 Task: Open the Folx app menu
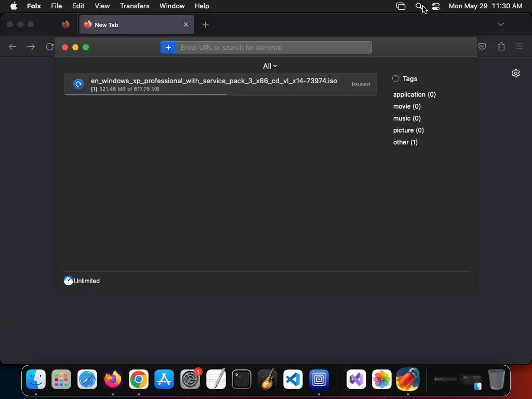click(x=34, y=6)
